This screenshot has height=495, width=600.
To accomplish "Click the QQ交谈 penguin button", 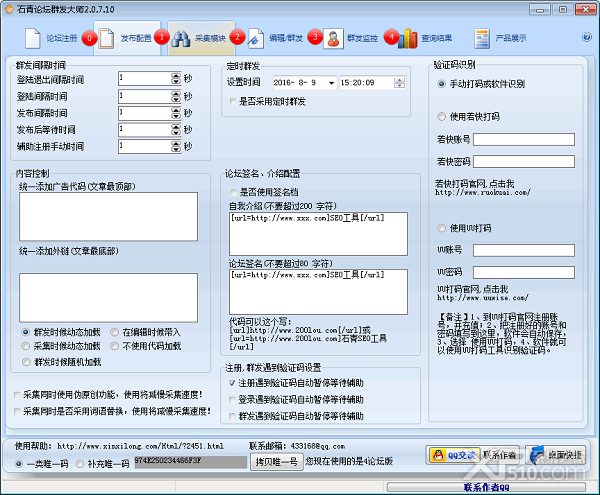I will click(454, 455).
